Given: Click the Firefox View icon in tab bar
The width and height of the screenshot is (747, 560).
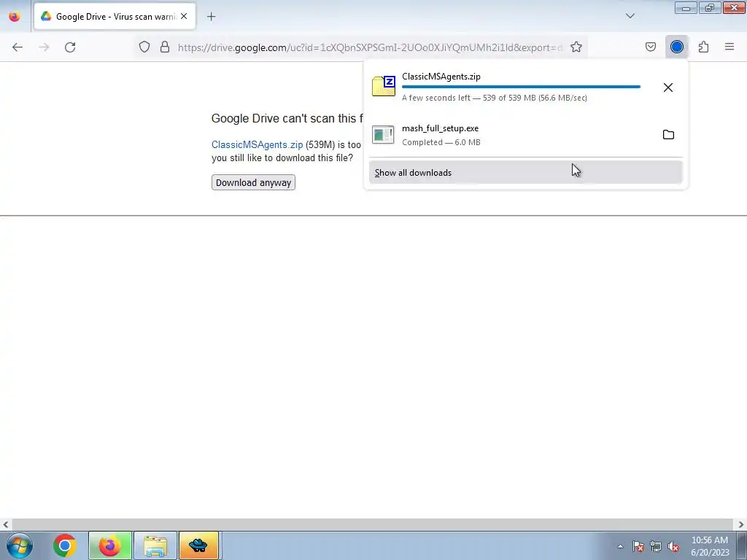Looking at the screenshot, I should coord(15,17).
